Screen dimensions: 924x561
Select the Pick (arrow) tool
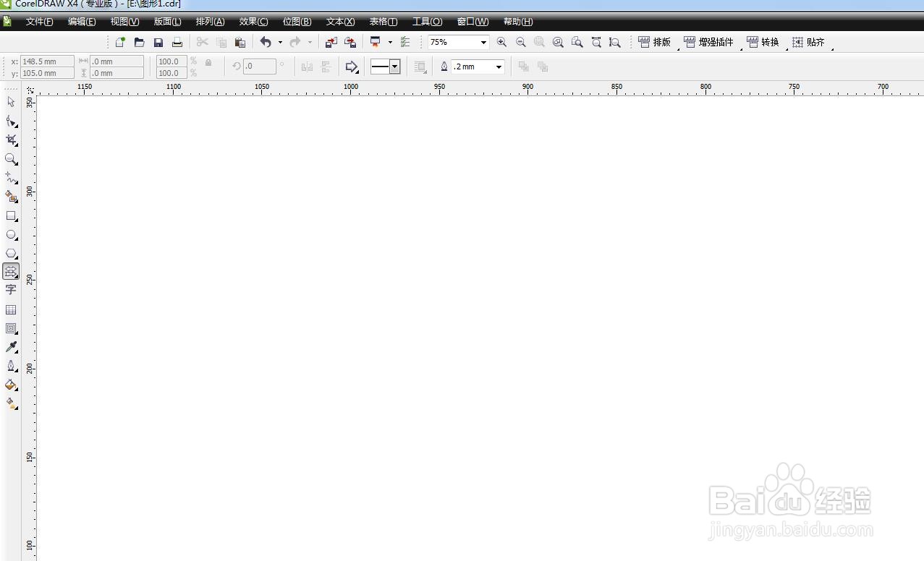11,102
